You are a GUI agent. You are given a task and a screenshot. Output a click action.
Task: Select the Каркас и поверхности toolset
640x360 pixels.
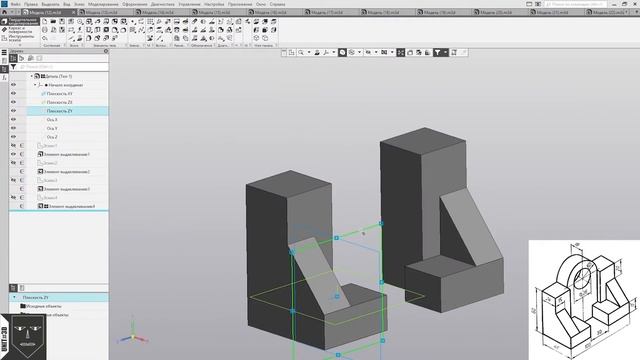tap(20, 30)
